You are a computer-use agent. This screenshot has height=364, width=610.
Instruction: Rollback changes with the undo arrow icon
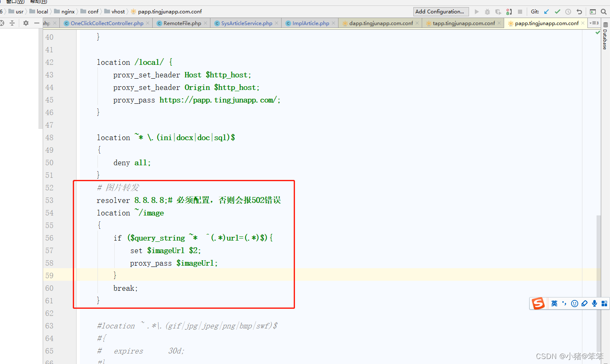(580, 12)
